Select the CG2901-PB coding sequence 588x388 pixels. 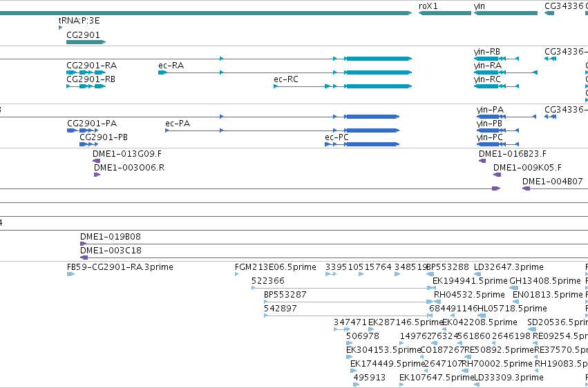click(88, 144)
